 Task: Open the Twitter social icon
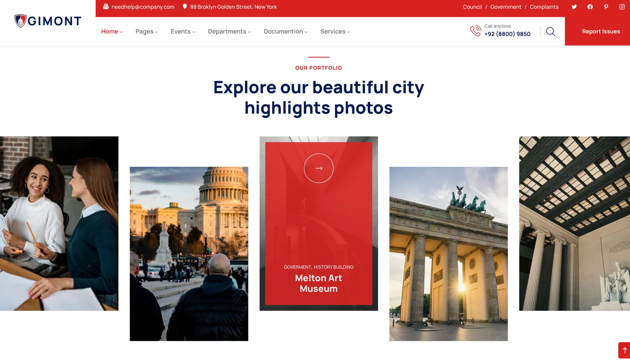[574, 7]
